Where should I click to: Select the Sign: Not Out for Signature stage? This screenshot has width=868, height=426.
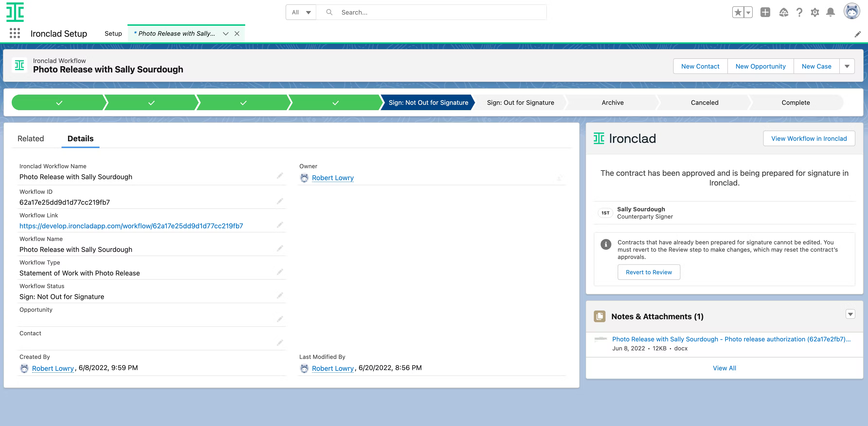pyautogui.click(x=428, y=102)
